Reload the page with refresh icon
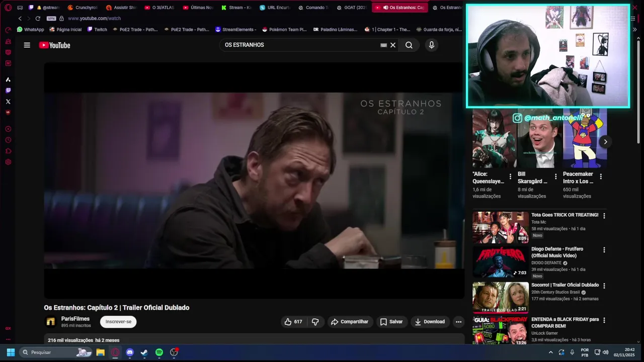Viewport: 644px width, 362px height. tap(38, 19)
